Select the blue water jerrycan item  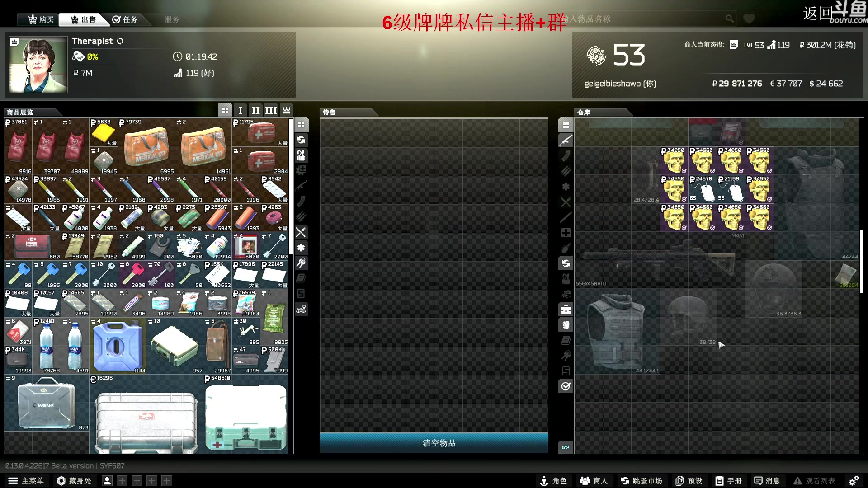click(x=118, y=346)
